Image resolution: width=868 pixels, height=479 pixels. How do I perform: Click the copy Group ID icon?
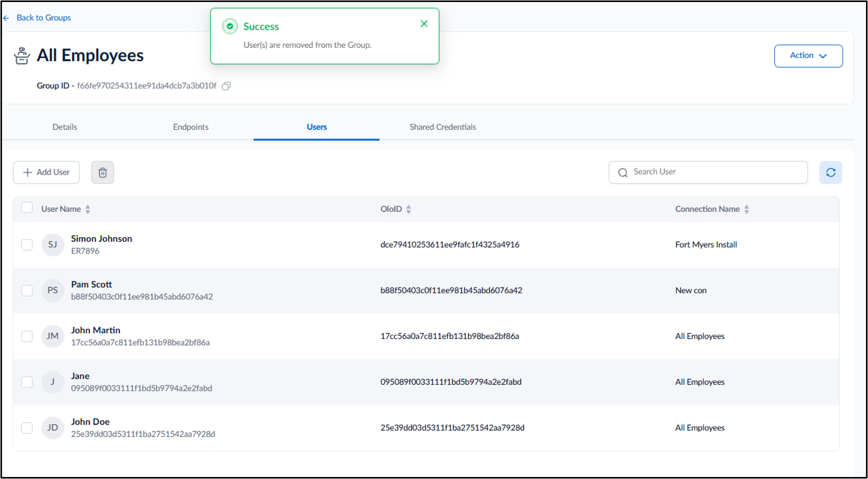(x=226, y=86)
